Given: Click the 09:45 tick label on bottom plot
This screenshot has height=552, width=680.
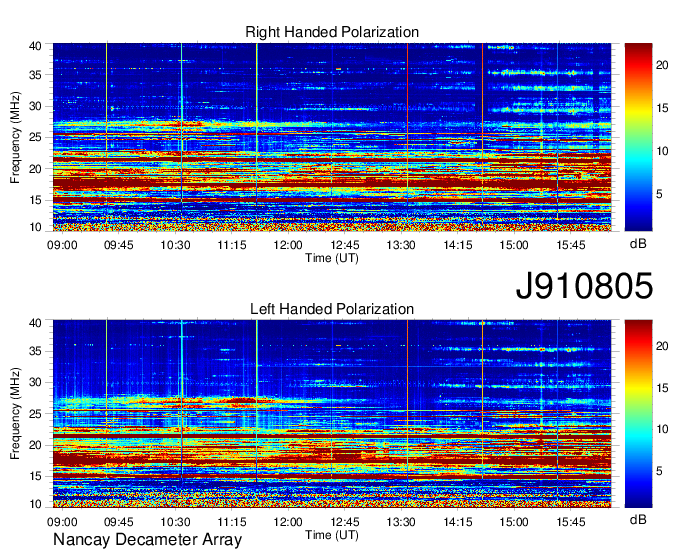Looking at the screenshot, I should click(119, 522).
